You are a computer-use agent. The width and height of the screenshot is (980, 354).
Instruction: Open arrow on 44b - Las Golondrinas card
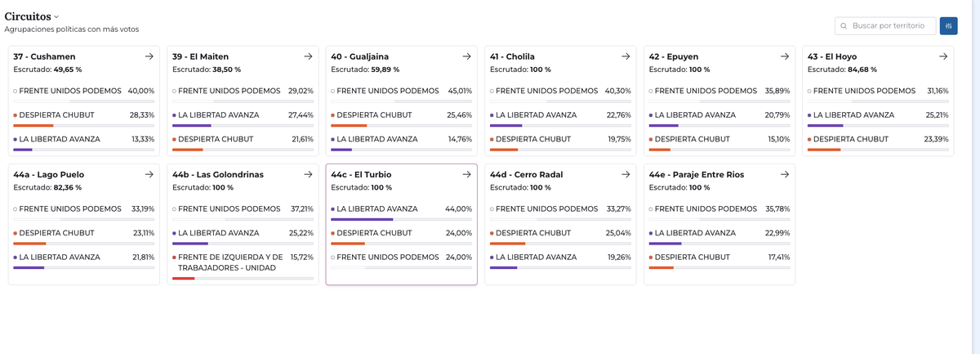[x=308, y=174]
